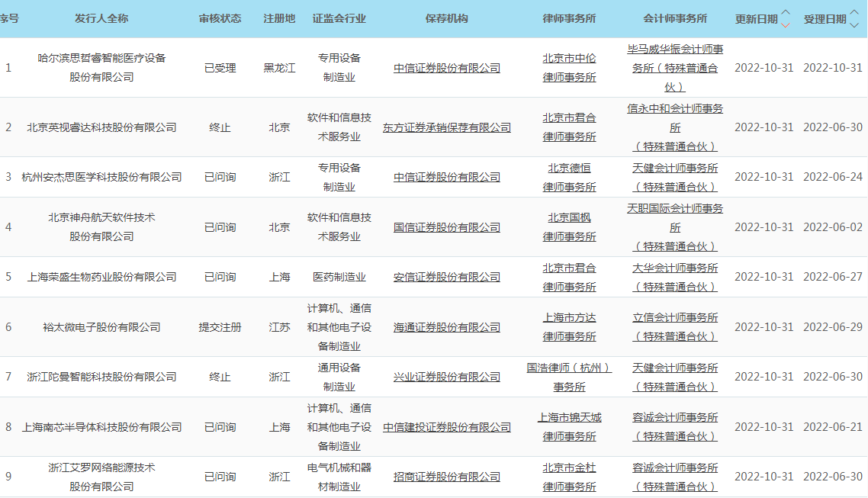Open 北京德恒律师事务所 law firm link
868x498 pixels.
coord(569,177)
